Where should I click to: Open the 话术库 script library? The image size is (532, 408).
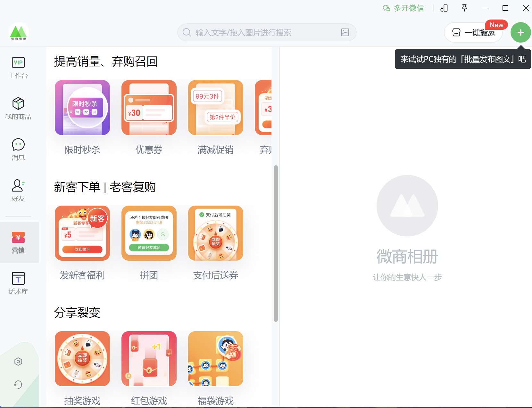[x=18, y=283]
